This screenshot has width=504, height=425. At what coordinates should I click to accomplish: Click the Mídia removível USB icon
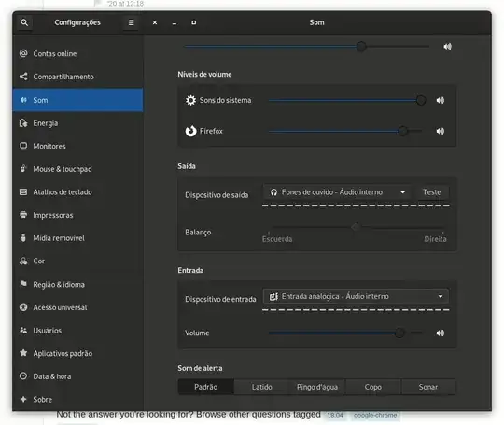click(23, 238)
